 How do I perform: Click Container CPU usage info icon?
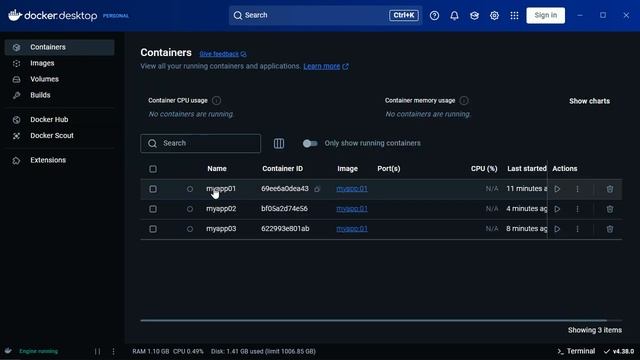point(217,100)
